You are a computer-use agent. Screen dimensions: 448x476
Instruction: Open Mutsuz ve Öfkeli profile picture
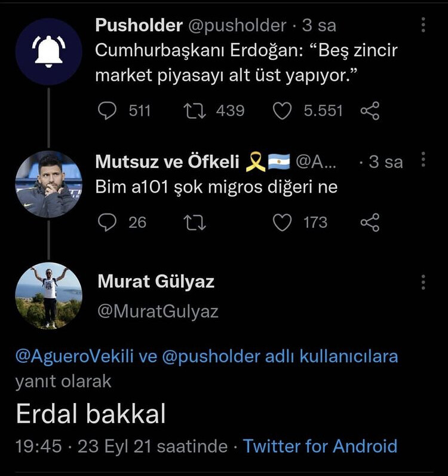(x=48, y=184)
